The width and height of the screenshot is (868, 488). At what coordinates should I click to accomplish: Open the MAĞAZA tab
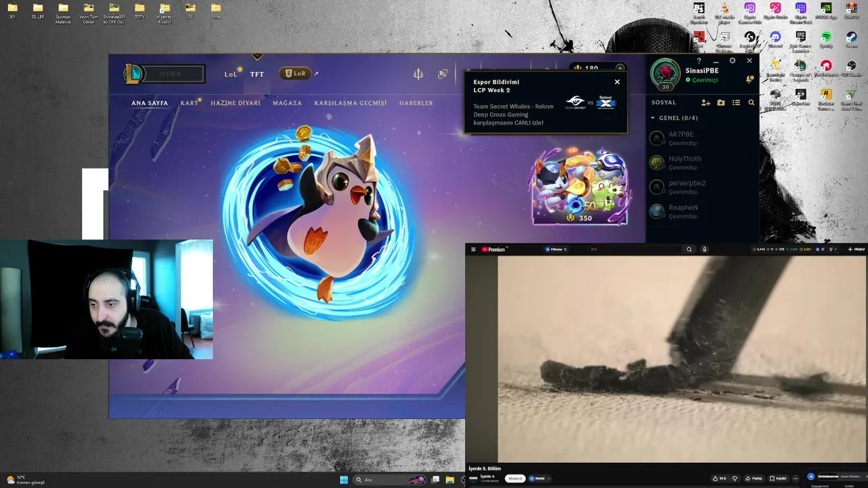[x=287, y=103]
